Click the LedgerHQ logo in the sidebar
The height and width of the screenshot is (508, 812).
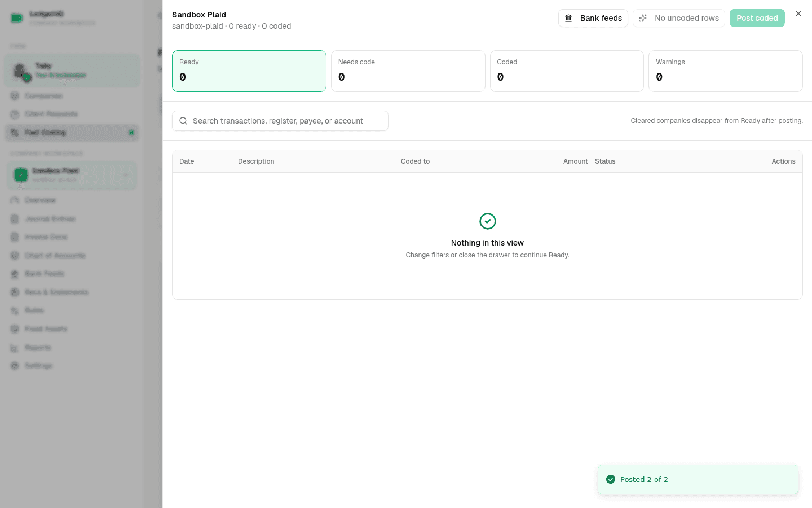[x=17, y=18]
